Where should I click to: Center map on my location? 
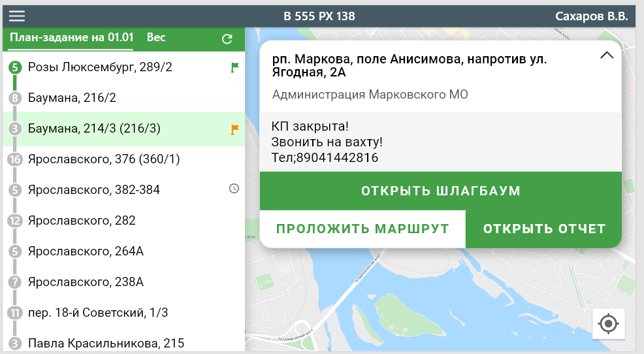coord(609,323)
